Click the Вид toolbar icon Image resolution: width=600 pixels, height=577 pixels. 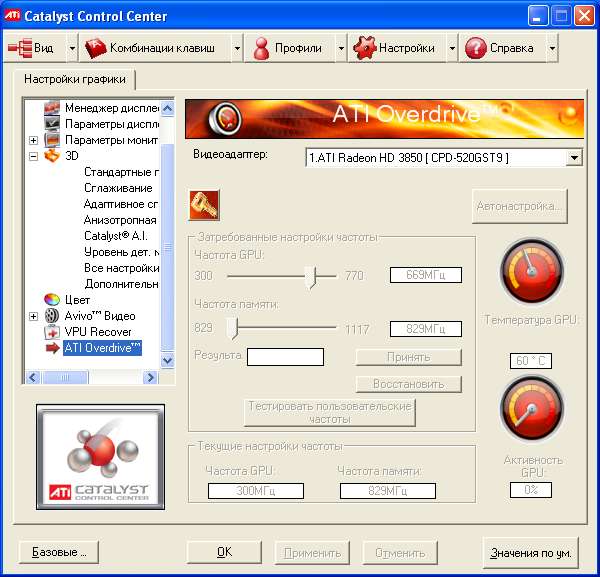(x=20, y=48)
